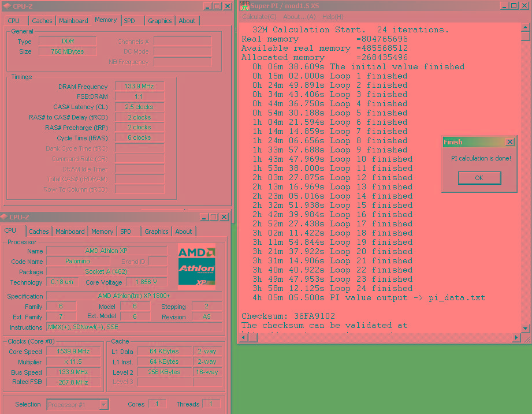Minimize the lower CPU-Z window

(x=204, y=217)
